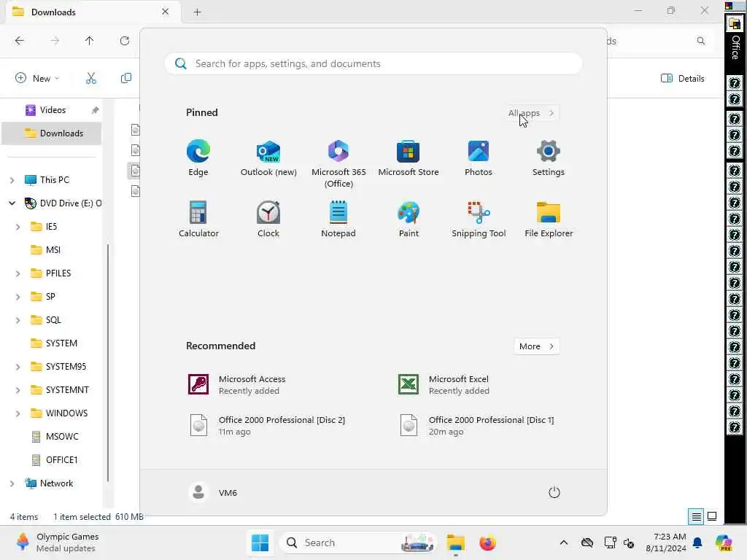Image resolution: width=747 pixels, height=560 pixels.
Task: Show All apps list
Action: (x=531, y=113)
